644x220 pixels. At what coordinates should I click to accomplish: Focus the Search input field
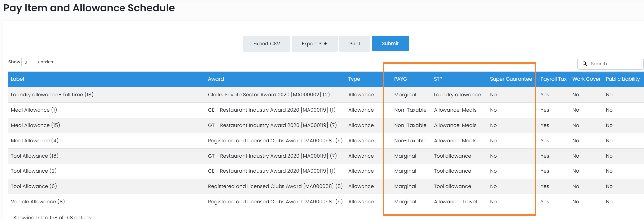614,64
